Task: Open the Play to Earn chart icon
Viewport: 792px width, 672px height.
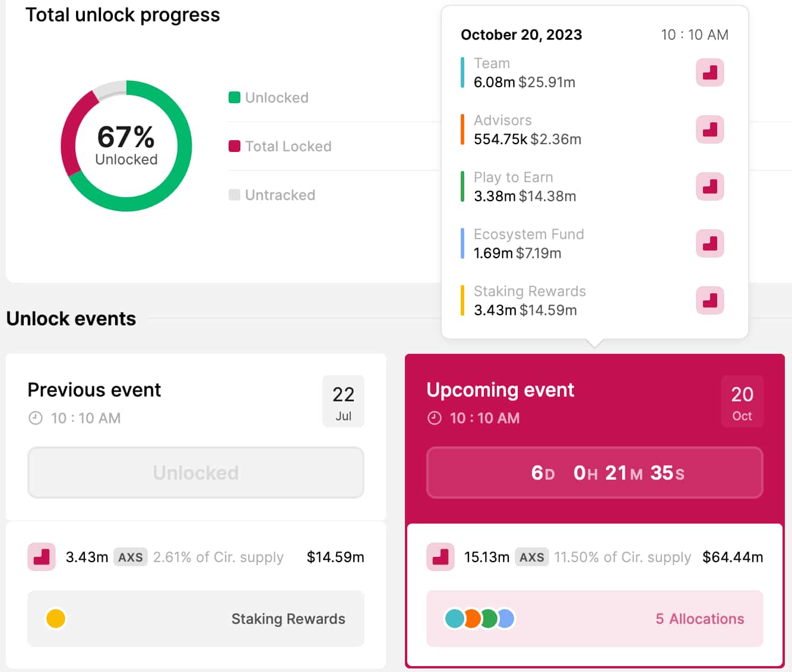Action: (x=710, y=186)
